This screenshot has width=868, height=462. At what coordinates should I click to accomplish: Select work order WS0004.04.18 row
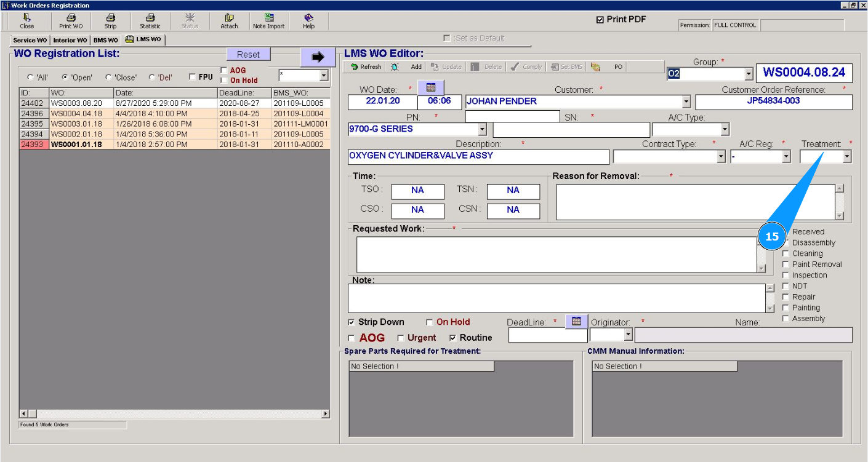[174, 114]
